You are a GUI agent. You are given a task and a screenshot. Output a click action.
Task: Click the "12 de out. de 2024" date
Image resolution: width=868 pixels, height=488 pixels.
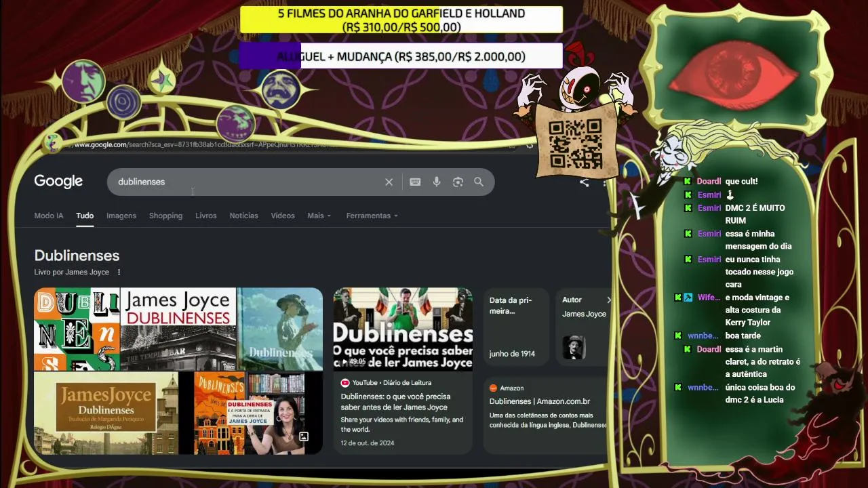(368, 443)
